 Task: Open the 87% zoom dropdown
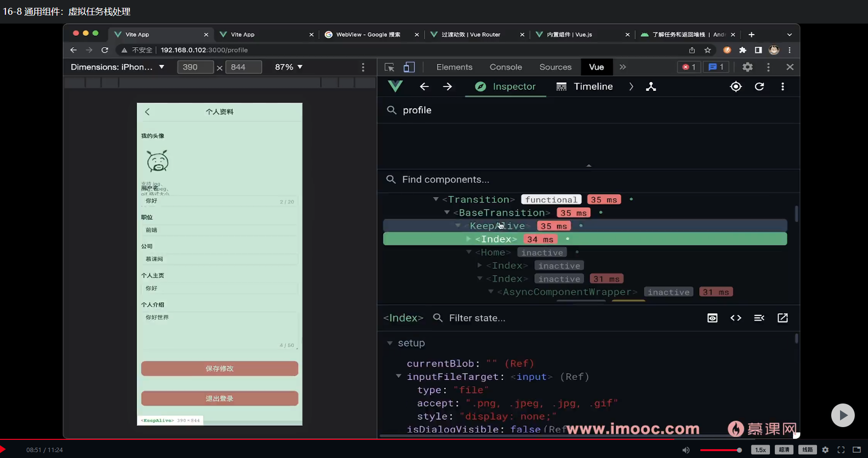click(289, 67)
